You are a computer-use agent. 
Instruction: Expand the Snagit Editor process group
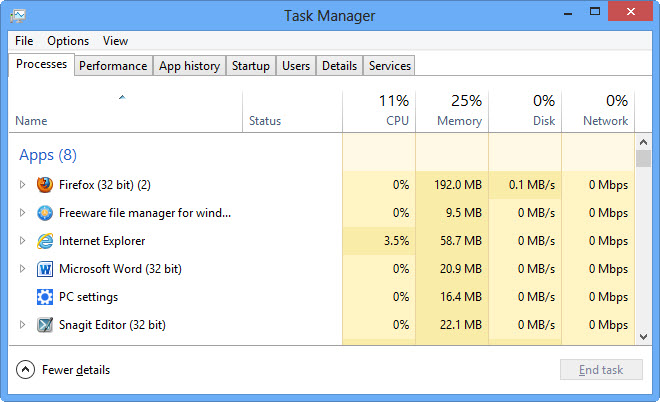coord(22,324)
